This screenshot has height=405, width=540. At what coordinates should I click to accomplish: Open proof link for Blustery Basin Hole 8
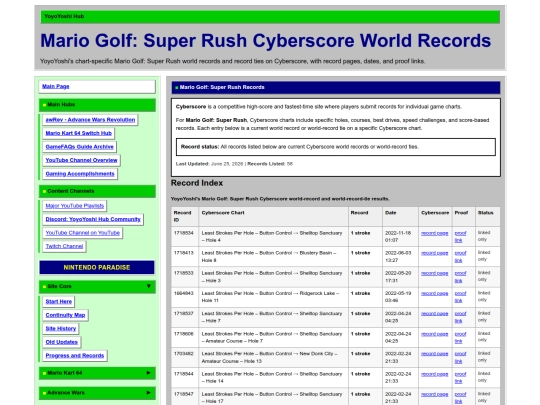point(460,257)
